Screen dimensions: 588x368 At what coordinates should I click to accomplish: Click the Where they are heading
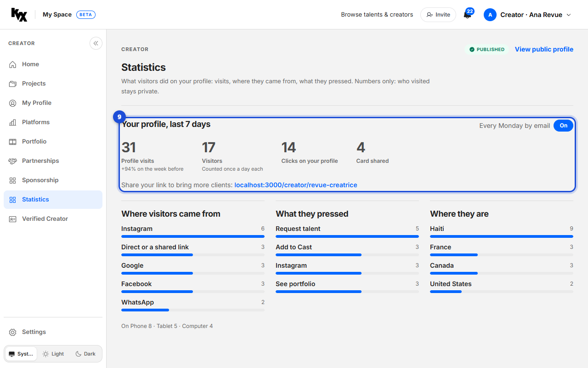tap(459, 214)
